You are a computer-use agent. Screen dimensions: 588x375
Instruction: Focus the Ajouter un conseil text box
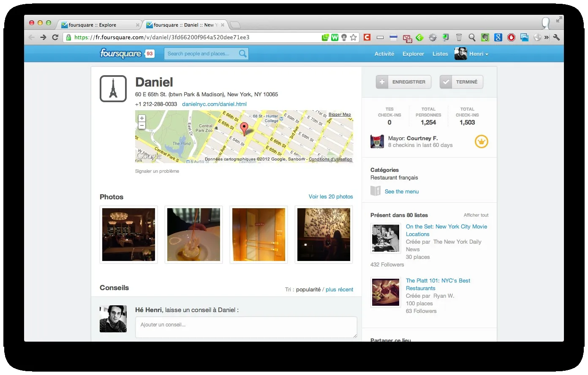click(x=246, y=327)
